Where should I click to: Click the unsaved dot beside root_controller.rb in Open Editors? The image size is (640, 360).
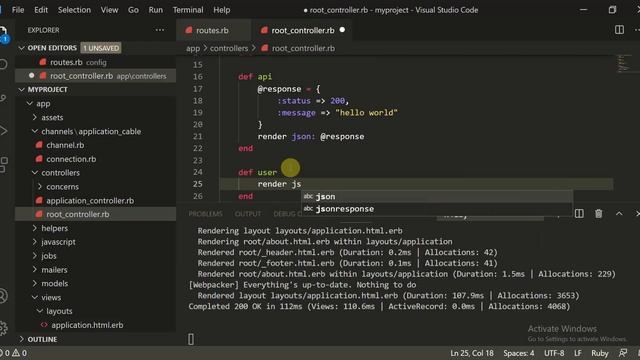(x=31, y=76)
